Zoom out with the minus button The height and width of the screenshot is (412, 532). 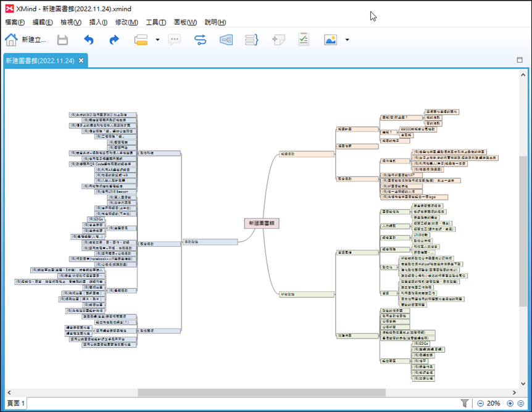click(480, 403)
